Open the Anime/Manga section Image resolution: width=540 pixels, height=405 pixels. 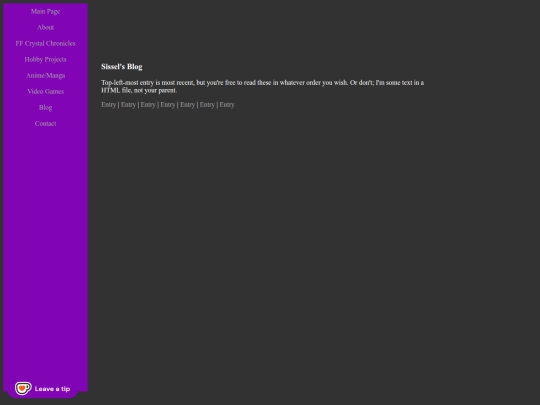click(x=45, y=75)
